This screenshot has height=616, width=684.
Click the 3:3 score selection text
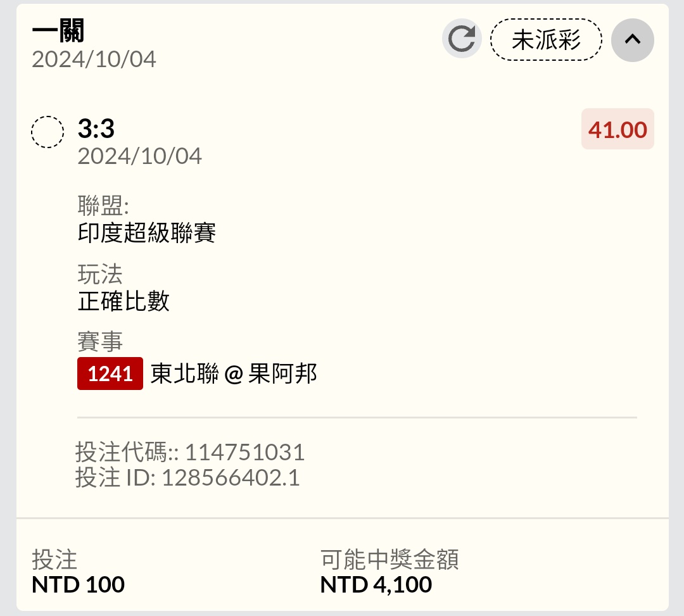96,129
